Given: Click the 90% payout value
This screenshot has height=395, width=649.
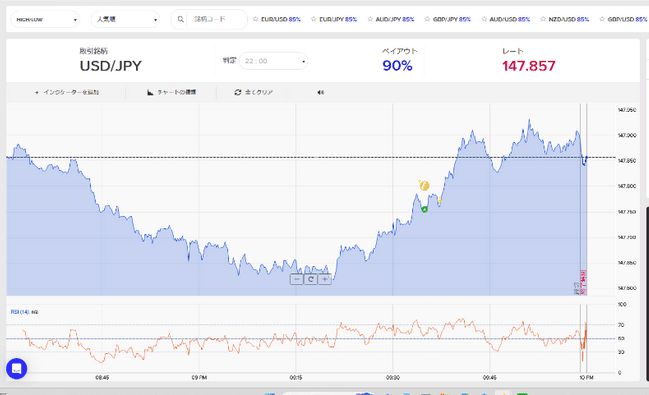Looking at the screenshot, I should click(397, 66).
